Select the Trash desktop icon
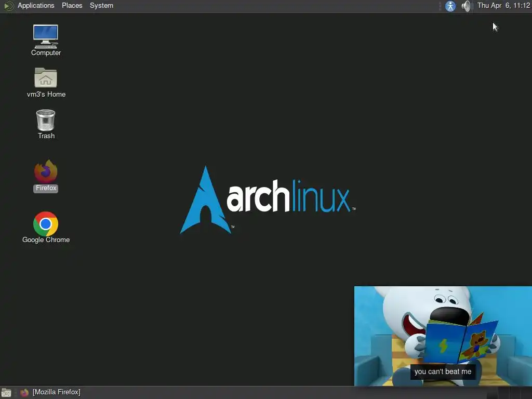The width and height of the screenshot is (532, 399). click(x=46, y=124)
